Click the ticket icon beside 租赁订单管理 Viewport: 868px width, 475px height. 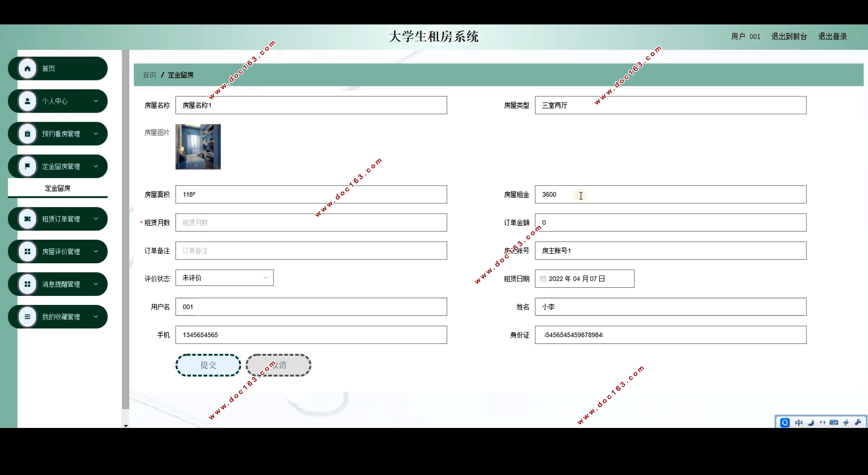click(x=28, y=219)
